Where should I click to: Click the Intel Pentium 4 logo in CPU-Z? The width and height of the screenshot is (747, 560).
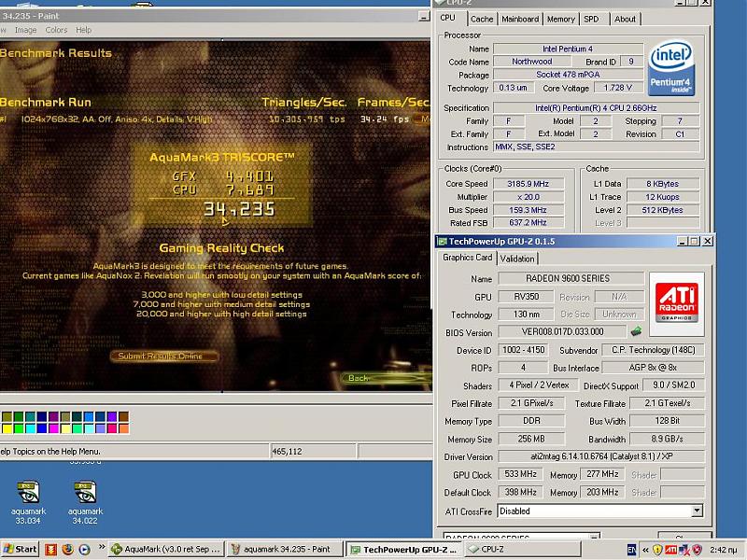pos(671,67)
